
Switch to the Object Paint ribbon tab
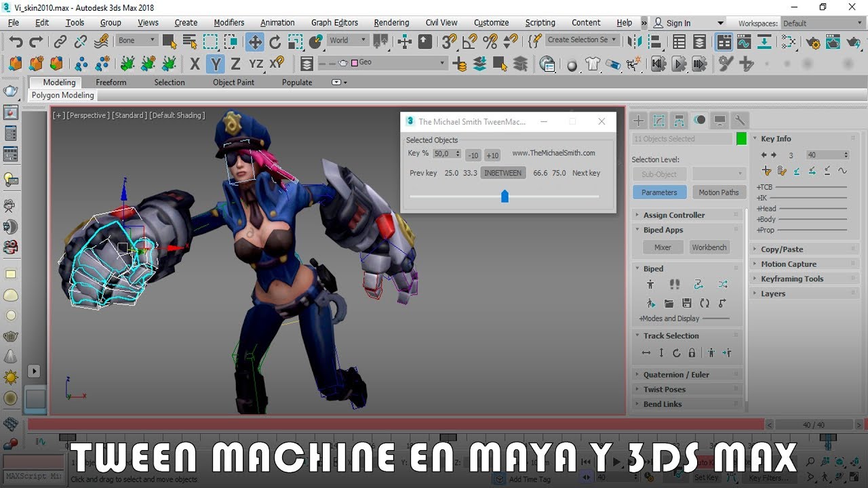tap(233, 82)
